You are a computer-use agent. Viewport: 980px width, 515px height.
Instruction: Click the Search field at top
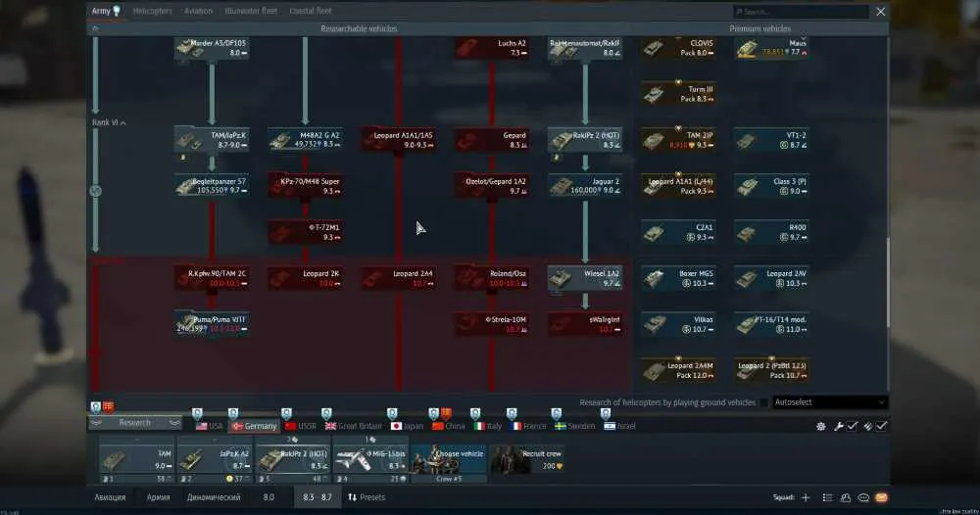(801, 11)
